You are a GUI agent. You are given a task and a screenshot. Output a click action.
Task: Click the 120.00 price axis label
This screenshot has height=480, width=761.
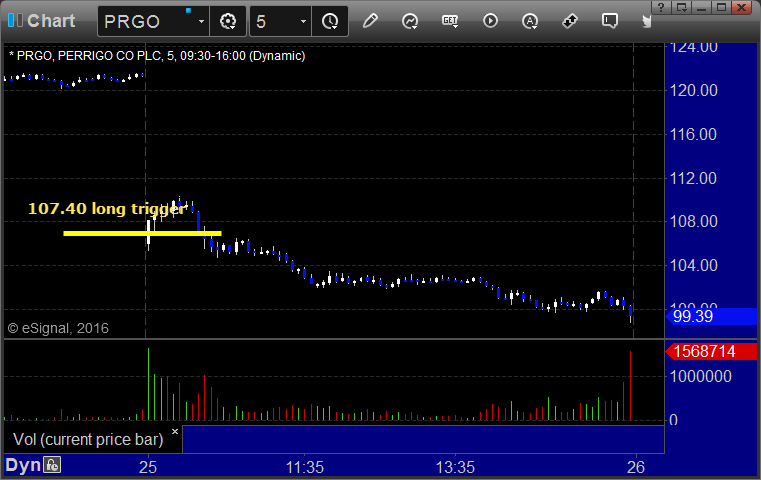click(694, 90)
